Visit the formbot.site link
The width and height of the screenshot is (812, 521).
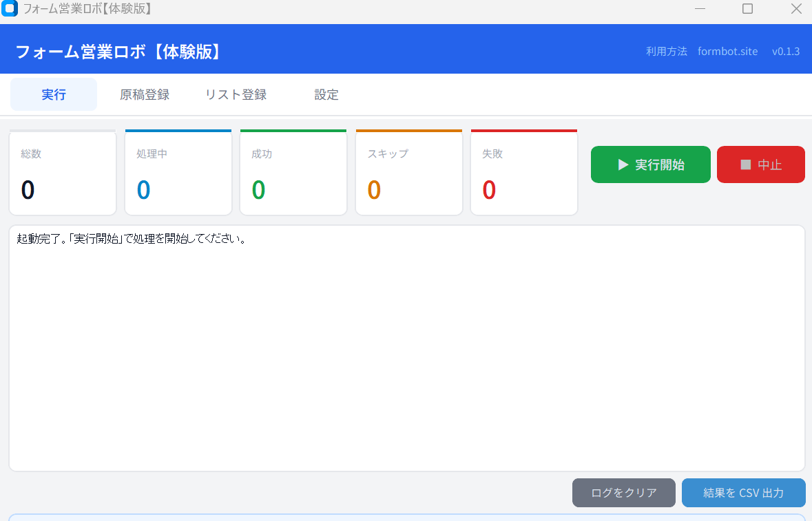click(x=727, y=51)
